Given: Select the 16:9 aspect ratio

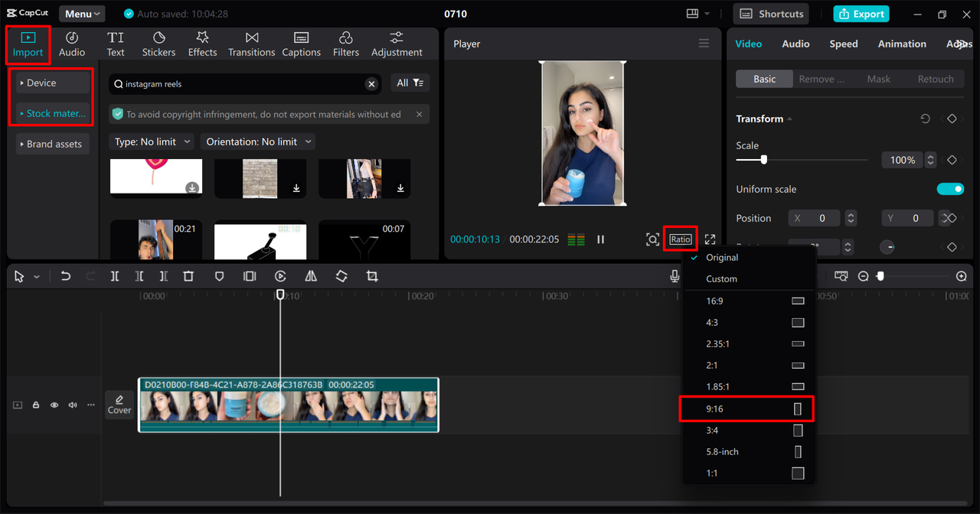Looking at the screenshot, I should [749, 301].
